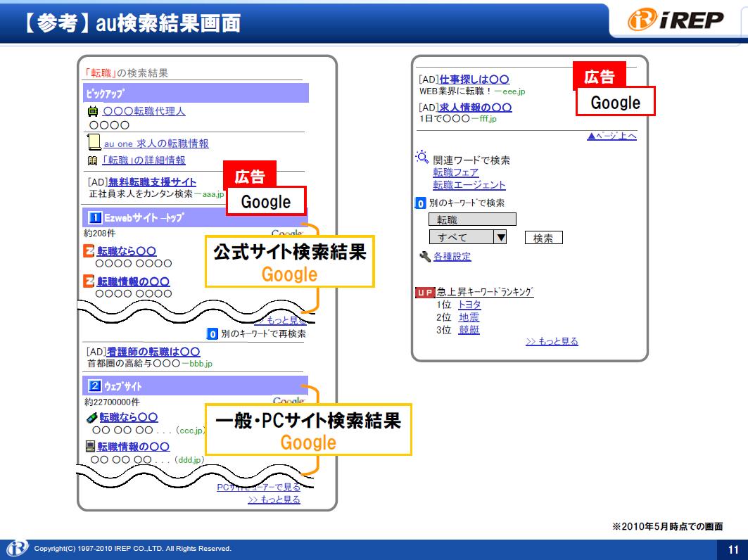Click the 約208件 result count

pos(100,234)
